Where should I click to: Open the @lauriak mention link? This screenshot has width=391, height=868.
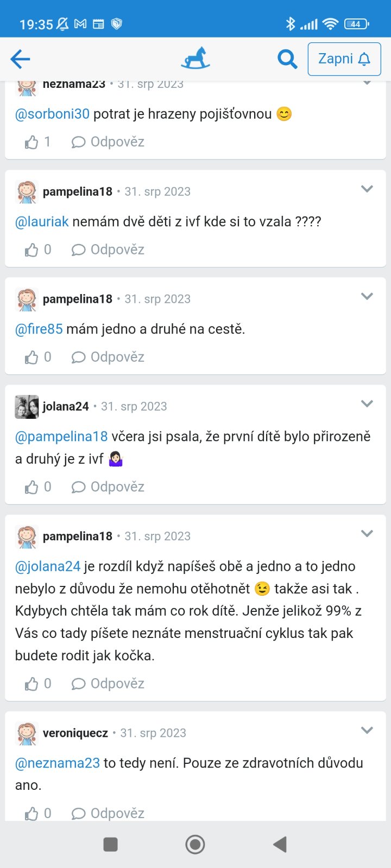click(x=42, y=221)
